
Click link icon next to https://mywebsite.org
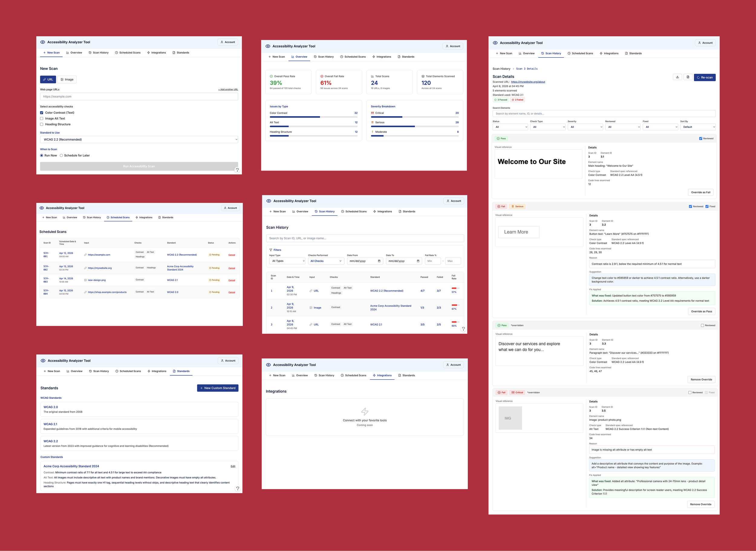(x=85, y=268)
